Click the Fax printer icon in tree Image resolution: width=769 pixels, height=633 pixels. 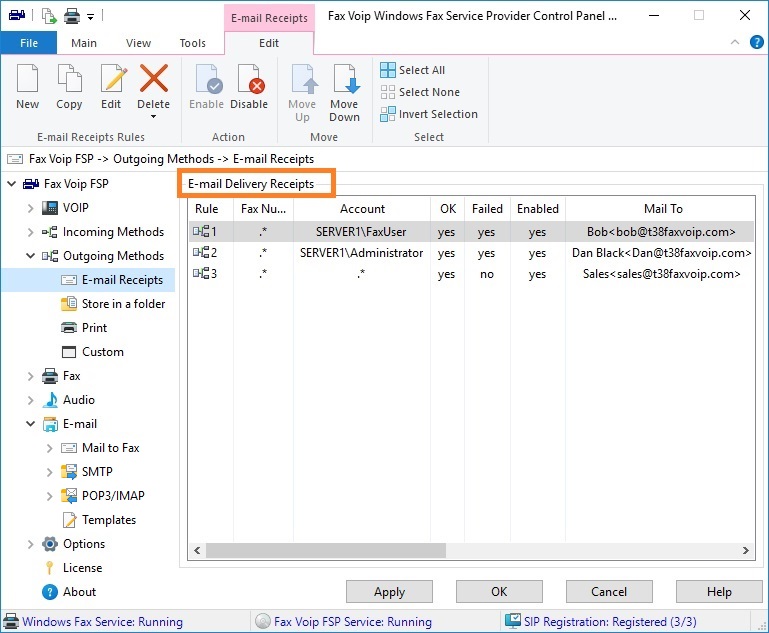pyautogui.click(x=50, y=376)
